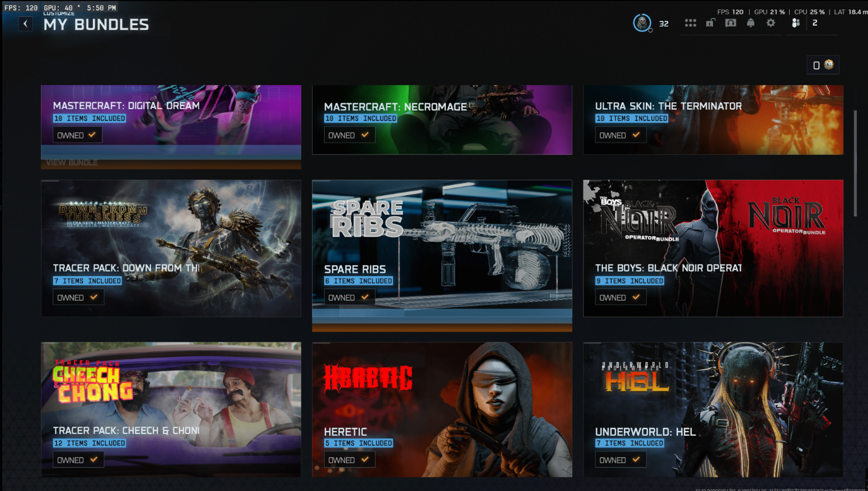Click the 'MASTERCRAFT: DIGITAL DREAM' title

pos(126,106)
